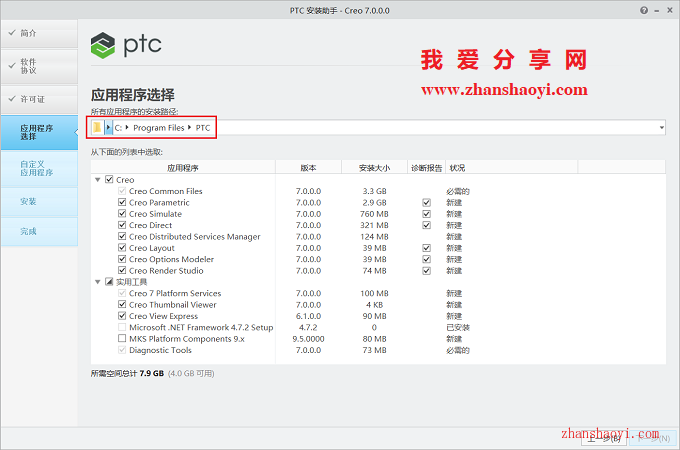Toggle the Creo group checkbox
The image size is (680, 450).
click(x=109, y=179)
